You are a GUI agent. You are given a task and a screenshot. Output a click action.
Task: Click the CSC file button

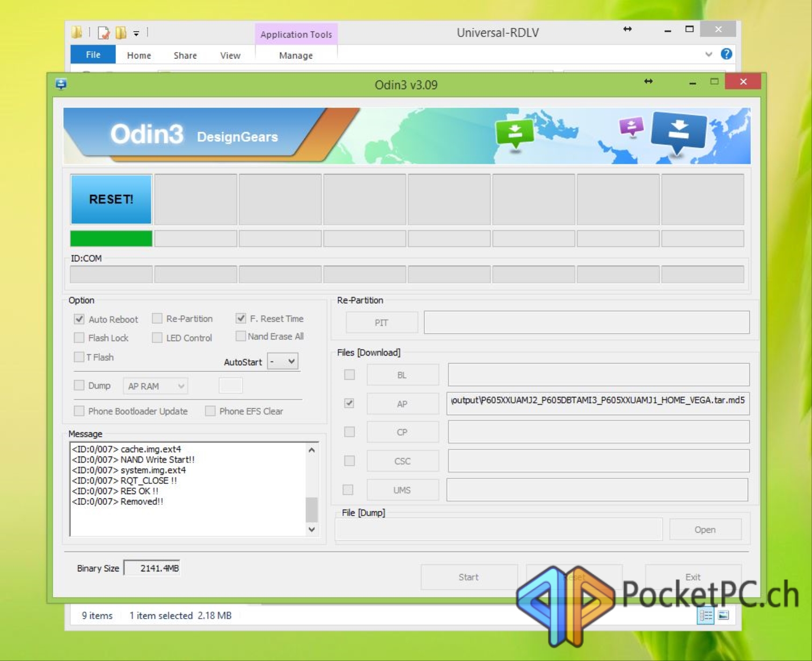pos(403,461)
